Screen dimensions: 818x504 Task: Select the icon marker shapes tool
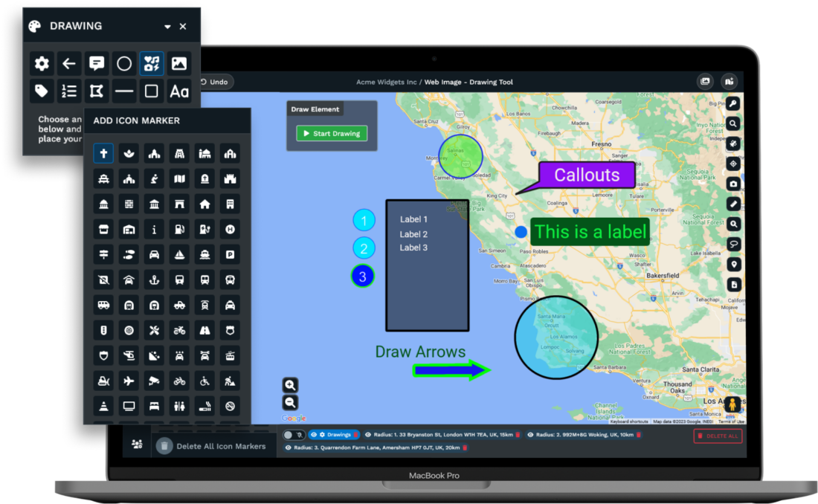(151, 64)
